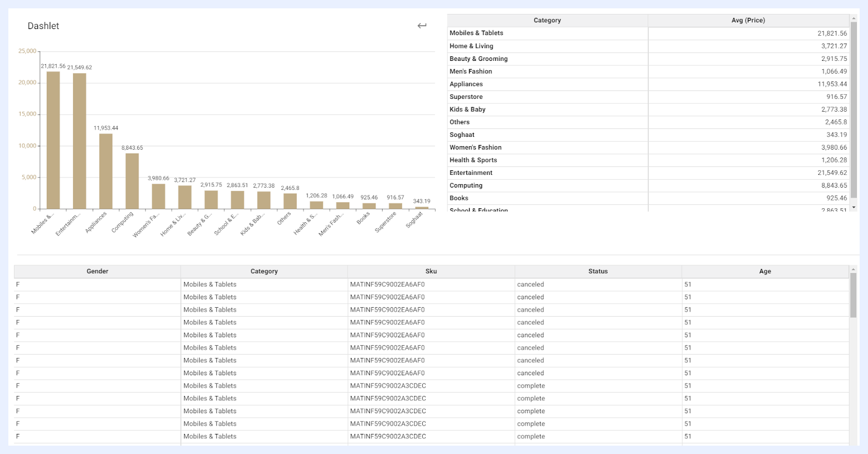Image resolution: width=868 pixels, height=454 pixels.
Task: Click scroll down arrow of top table
Action: 853,207
